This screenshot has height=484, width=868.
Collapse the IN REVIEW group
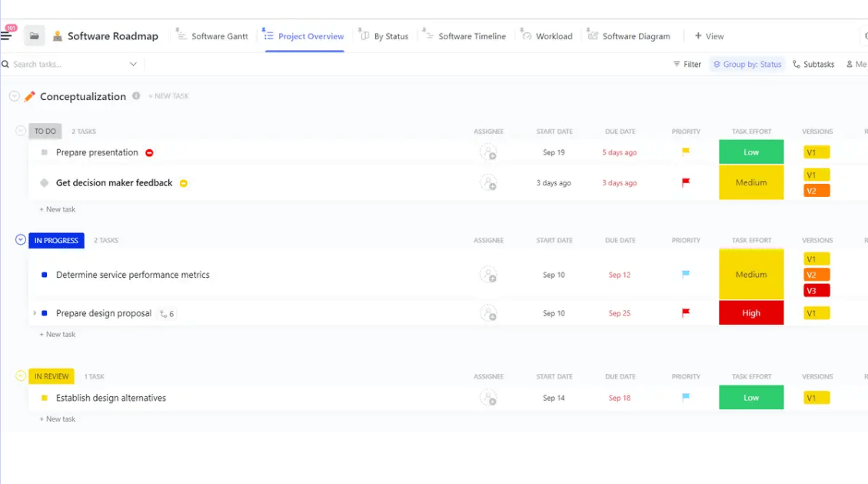[x=21, y=376]
